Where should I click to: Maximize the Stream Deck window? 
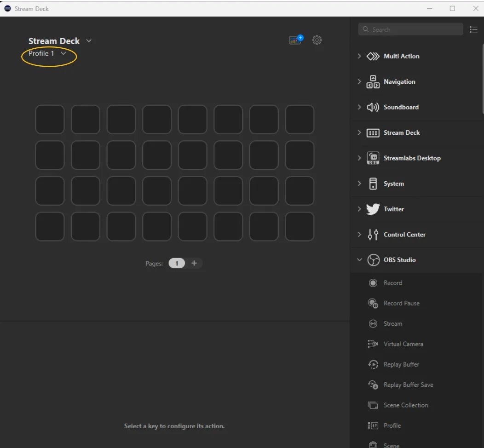[x=452, y=8]
